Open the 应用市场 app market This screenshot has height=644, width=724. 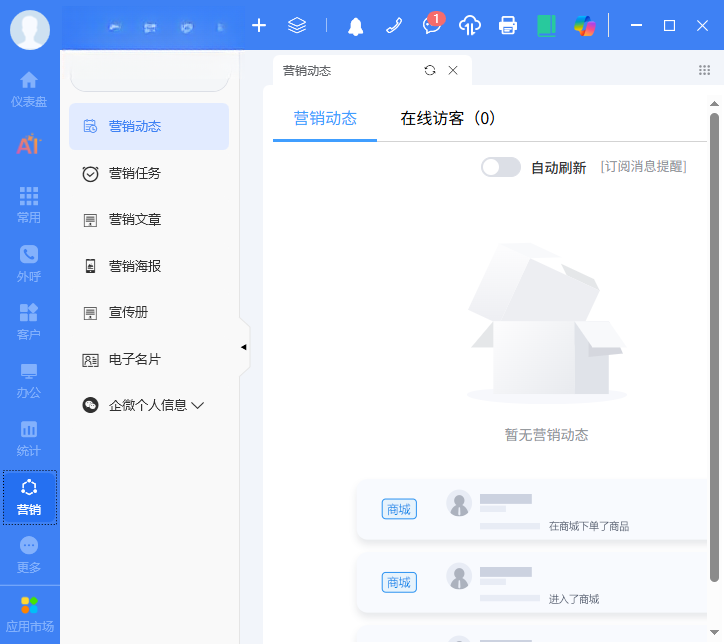click(x=30, y=614)
